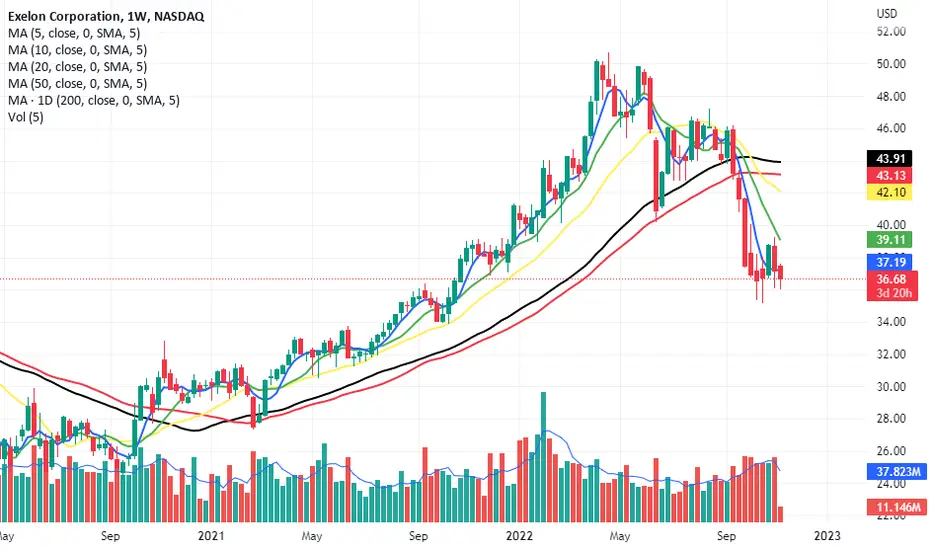This screenshot has width=932, height=550.
Task: Click the blue 37.19 price label
Action: 890,262
